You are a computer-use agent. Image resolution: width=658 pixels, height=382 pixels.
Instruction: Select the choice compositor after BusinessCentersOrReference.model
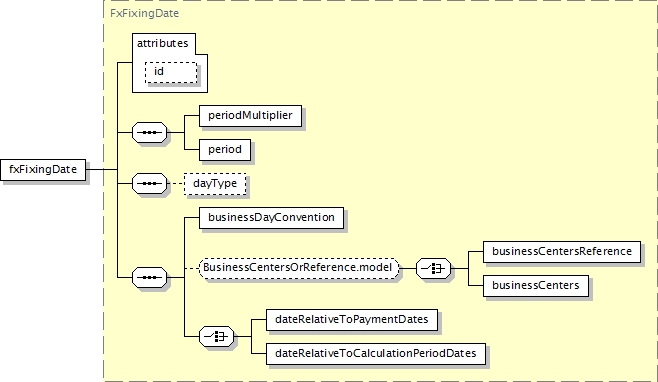click(433, 268)
